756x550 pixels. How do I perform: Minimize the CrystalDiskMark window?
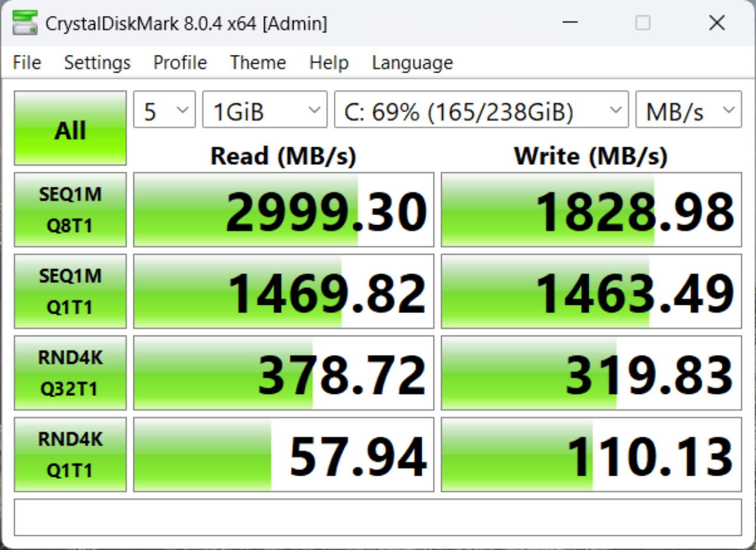[x=570, y=23]
